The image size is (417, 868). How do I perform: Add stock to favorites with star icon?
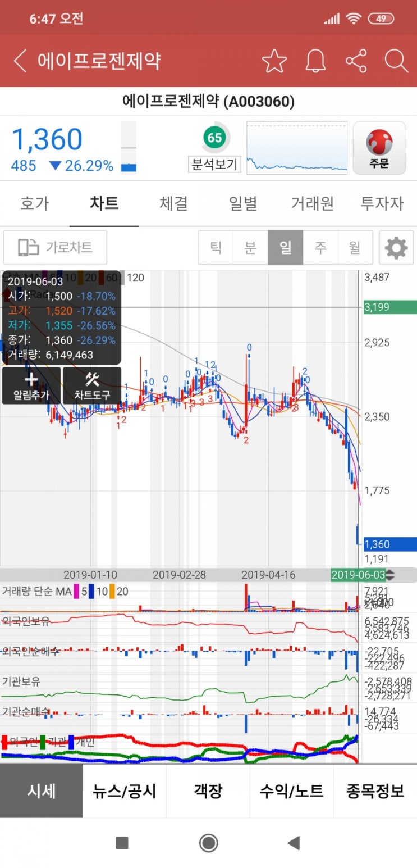[274, 61]
